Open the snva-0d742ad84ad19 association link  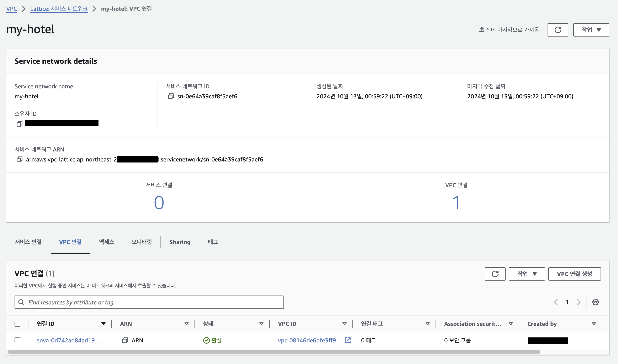coord(69,340)
